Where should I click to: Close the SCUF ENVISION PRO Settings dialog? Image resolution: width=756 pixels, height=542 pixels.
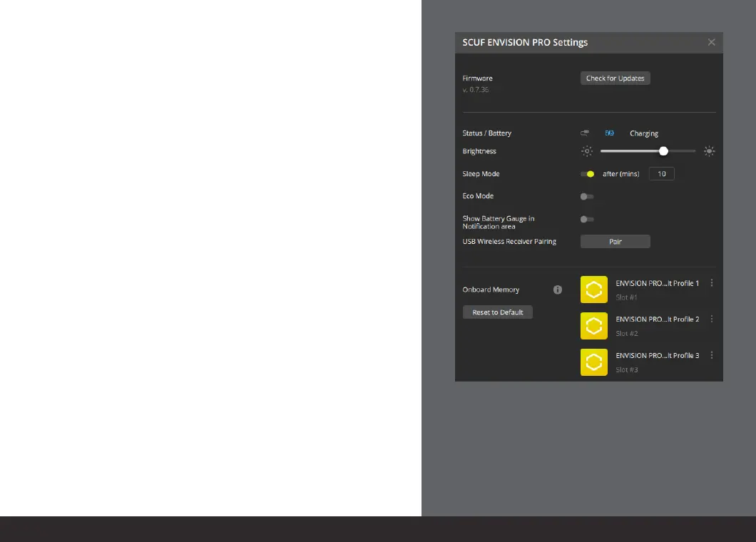711,43
